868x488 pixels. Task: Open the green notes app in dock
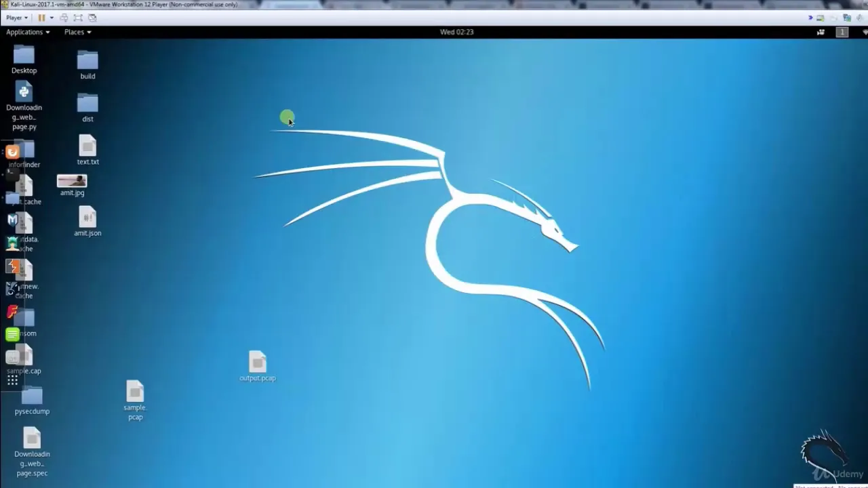(12, 334)
